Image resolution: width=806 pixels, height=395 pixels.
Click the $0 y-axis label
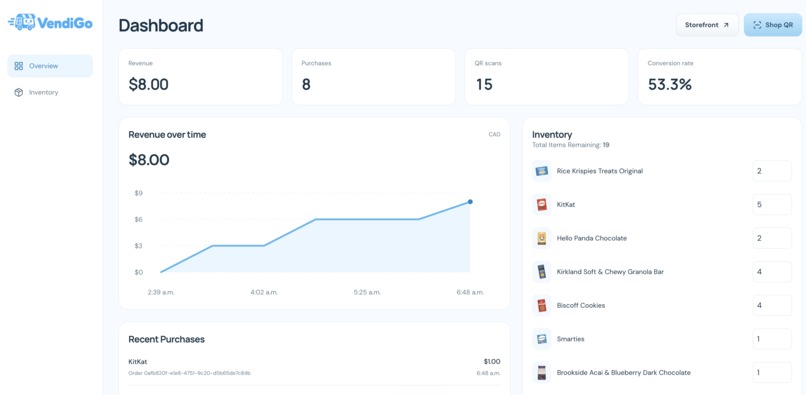[x=139, y=272]
